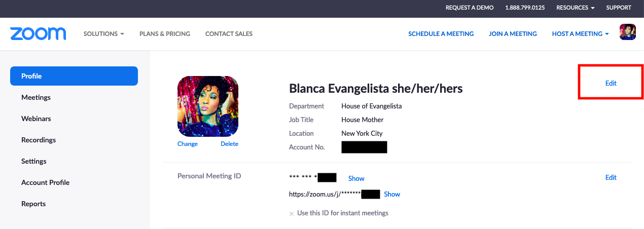
Task: Click Contact Sales link
Action: [x=229, y=34]
